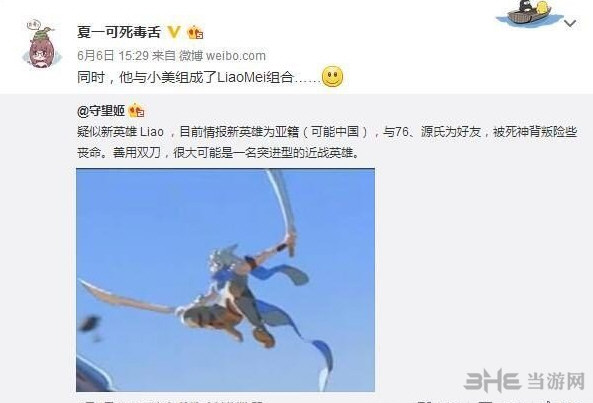Open the dual-sword hero image

225,280
